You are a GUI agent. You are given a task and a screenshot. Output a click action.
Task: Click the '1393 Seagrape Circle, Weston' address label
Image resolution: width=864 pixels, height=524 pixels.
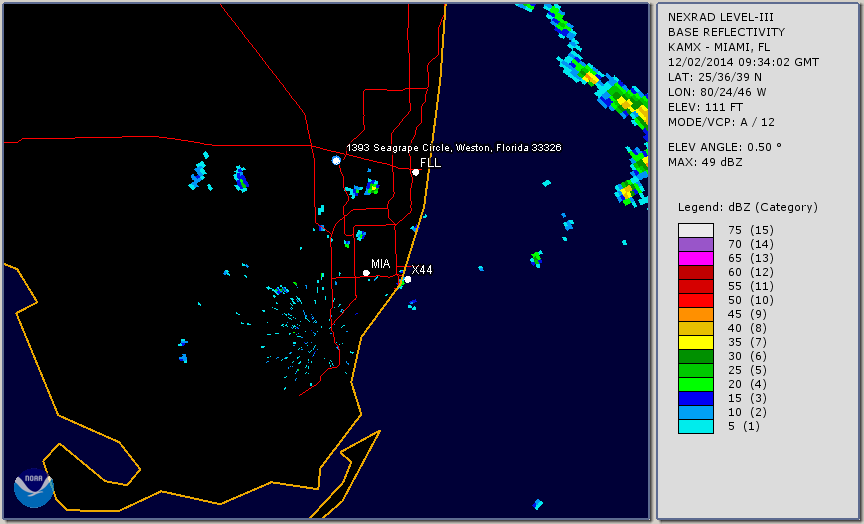[454, 148]
